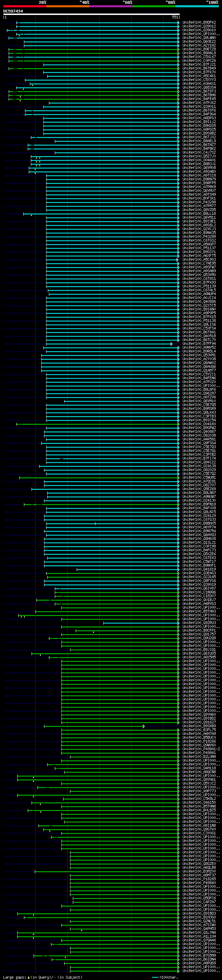Image resolution: width=222 pixels, height=980 pixels.
Task: Click the cyan ~100% legend bar
Action: click(197, 6)
